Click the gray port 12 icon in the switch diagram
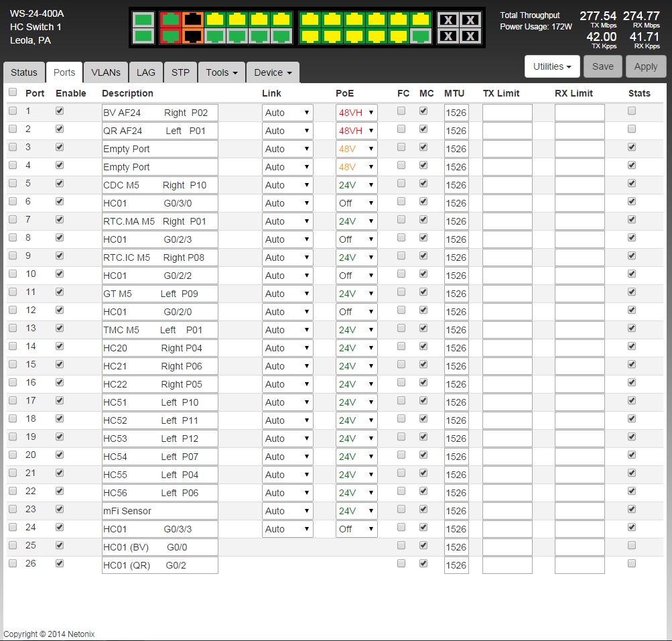This screenshot has width=672, height=641. [x=281, y=36]
